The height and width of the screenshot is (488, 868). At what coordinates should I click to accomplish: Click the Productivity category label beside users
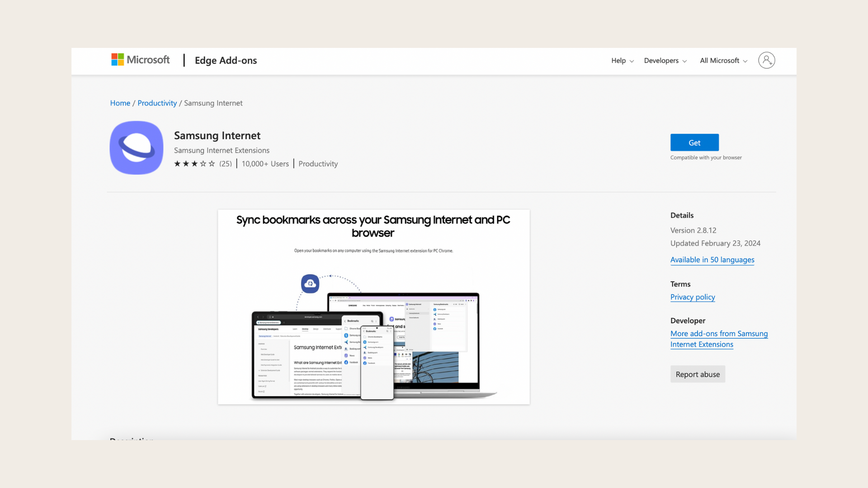click(x=318, y=164)
